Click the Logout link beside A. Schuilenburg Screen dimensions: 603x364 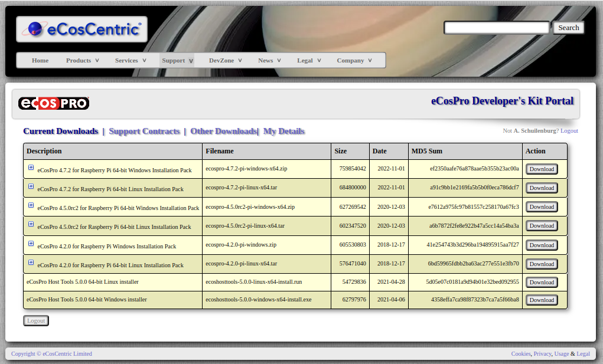click(569, 131)
